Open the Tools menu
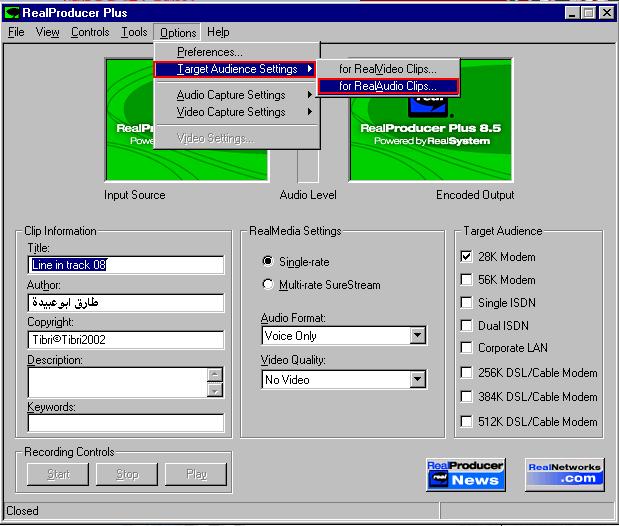619x526 pixels. pyautogui.click(x=134, y=32)
